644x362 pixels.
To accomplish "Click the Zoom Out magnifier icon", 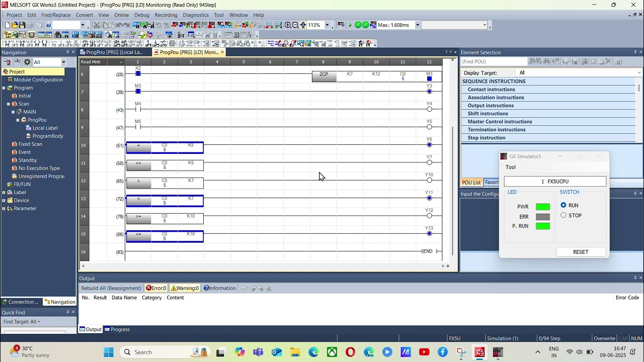I will [x=295, y=25].
